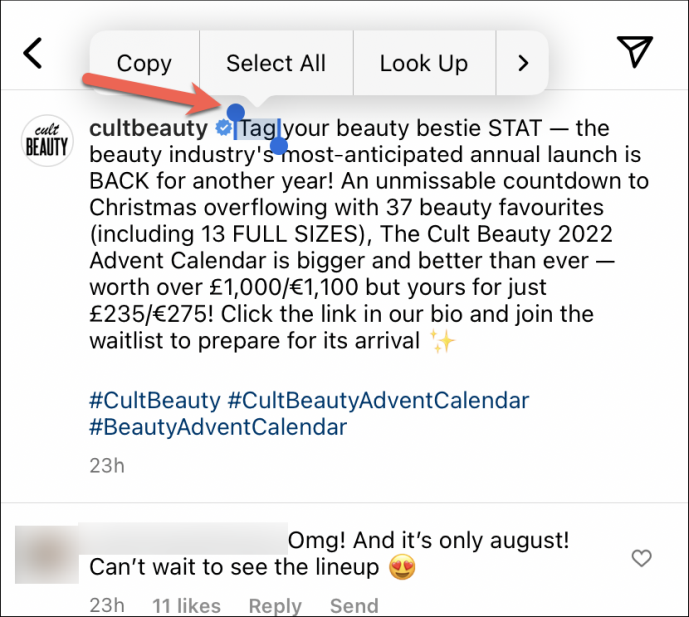This screenshot has width=689, height=617.
Task: Open the #CultBeauty hashtag
Action: pyautogui.click(x=155, y=400)
